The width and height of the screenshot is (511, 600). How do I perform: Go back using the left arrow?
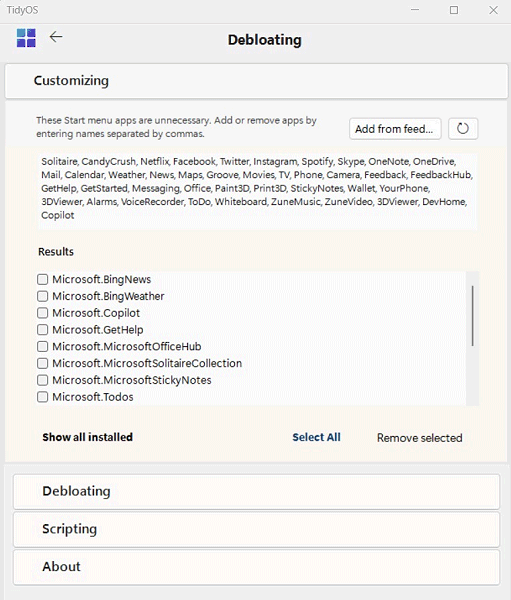56,37
